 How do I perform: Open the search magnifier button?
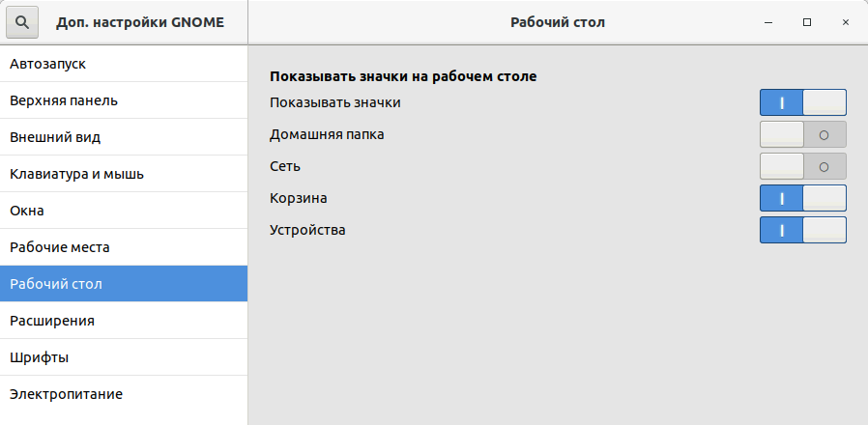[22, 22]
